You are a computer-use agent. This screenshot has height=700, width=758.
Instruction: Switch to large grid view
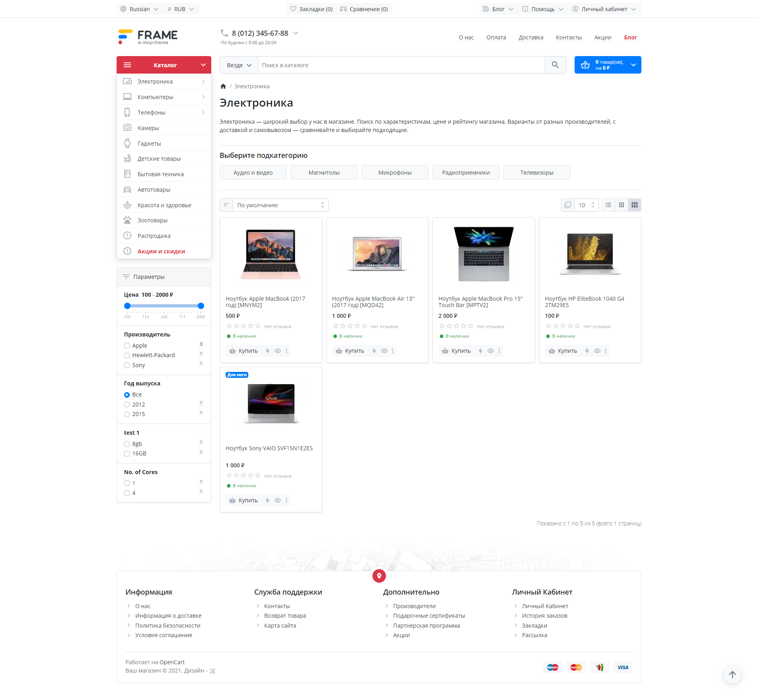click(x=635, y=205)
